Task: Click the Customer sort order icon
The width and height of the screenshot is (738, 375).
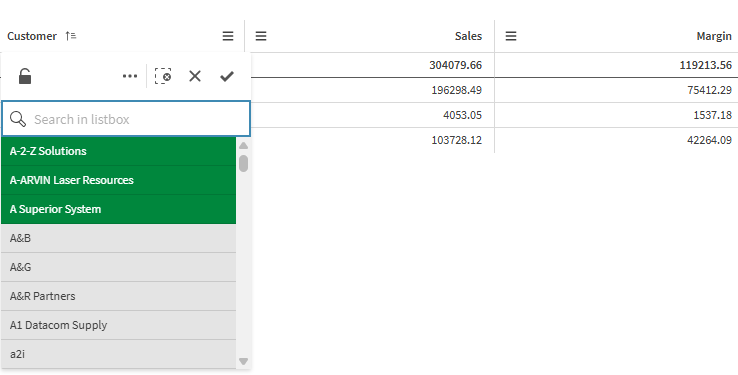Action: [71, 36]
